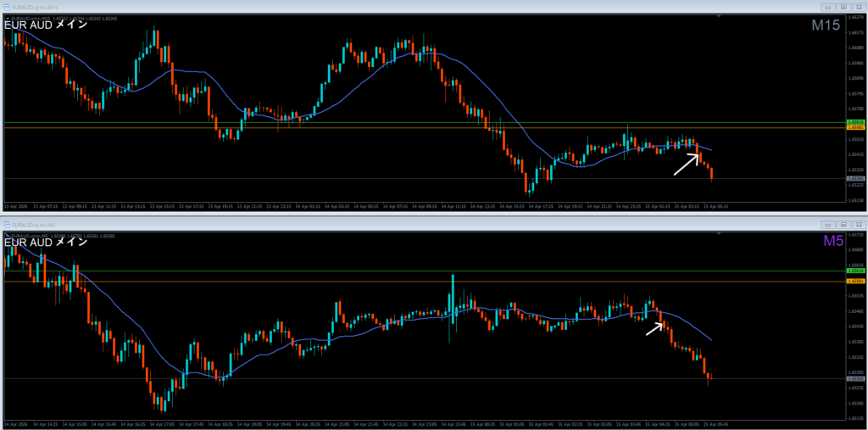This screenshot has width=868, height=430.
Task: Select the orange price label on M5 chart
Action: 855,281
